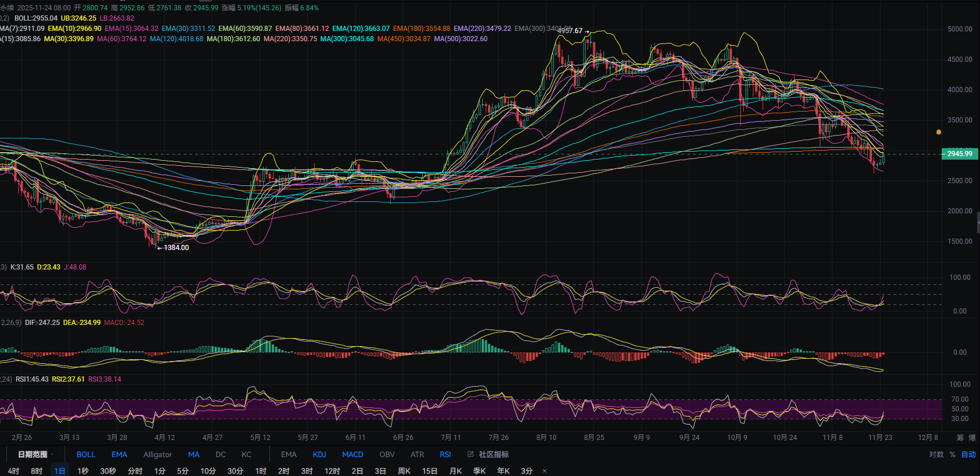The width and height of the screenshot is (980, 476).
Task: Click the orange price alert bell icon
Action: point(938,132)
